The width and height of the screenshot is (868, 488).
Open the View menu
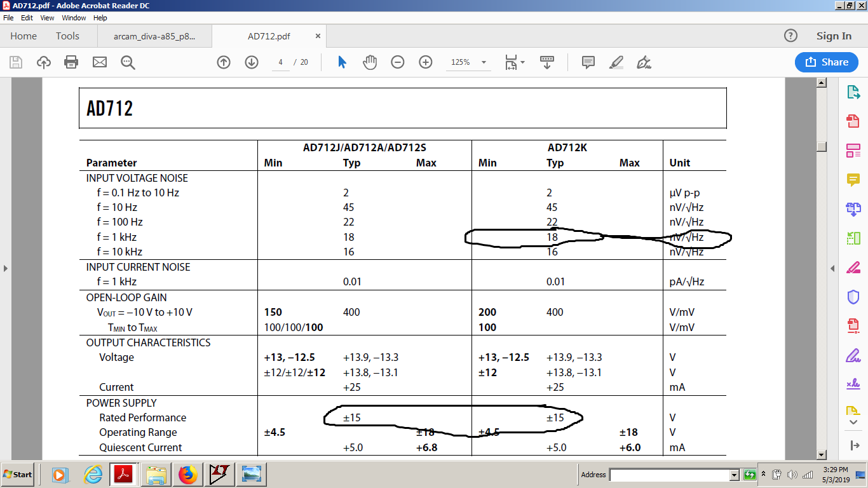(x=47, y=18)
